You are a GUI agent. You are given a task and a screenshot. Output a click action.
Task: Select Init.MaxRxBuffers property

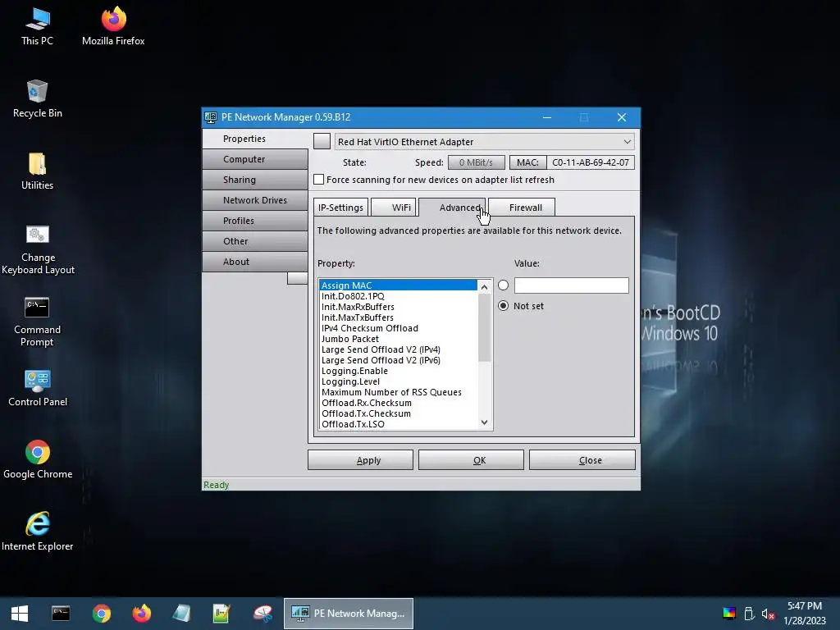click(398, 307)
